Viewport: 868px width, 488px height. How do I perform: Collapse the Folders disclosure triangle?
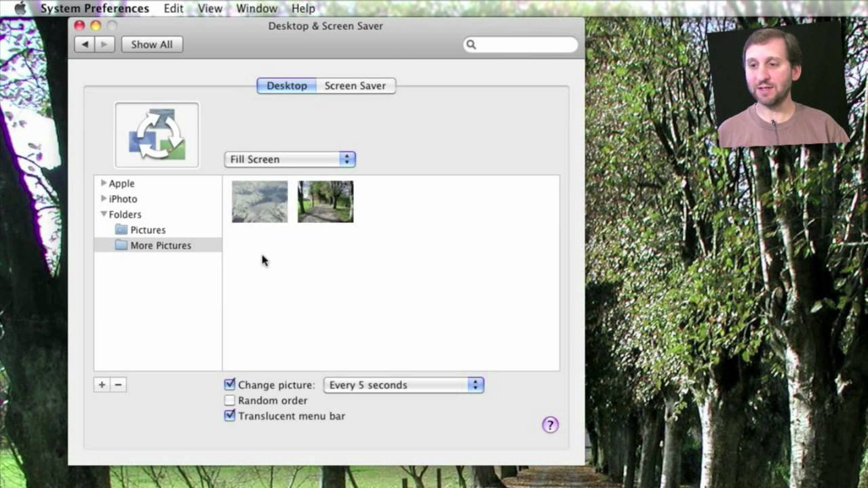coord(104,214)
